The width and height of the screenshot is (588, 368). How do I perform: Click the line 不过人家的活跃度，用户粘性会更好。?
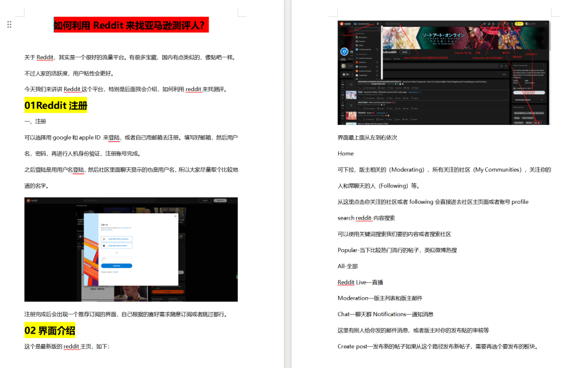point(70,74)
